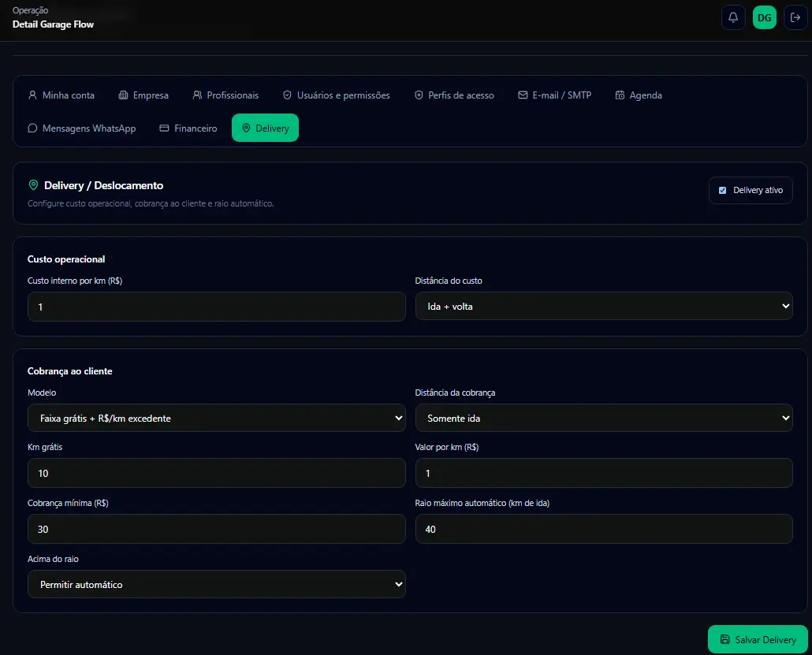This screenshot has width=812, height=655.
Task: Switch to the Agenda tab
Action: coord(639,95)
